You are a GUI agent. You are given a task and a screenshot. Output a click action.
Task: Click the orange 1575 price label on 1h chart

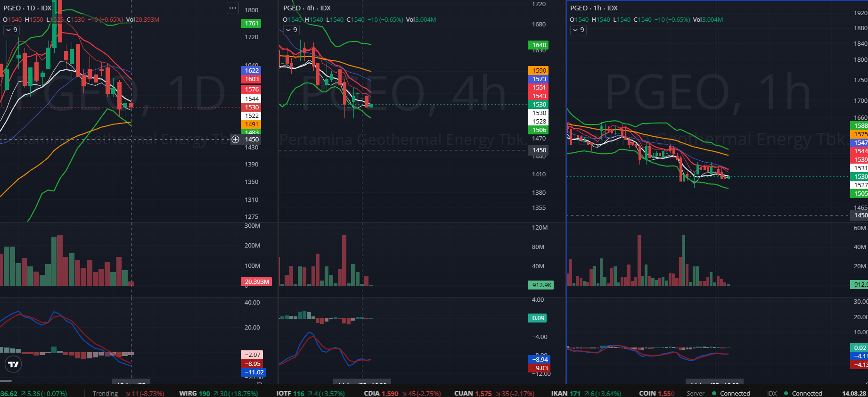pos(860,134)
